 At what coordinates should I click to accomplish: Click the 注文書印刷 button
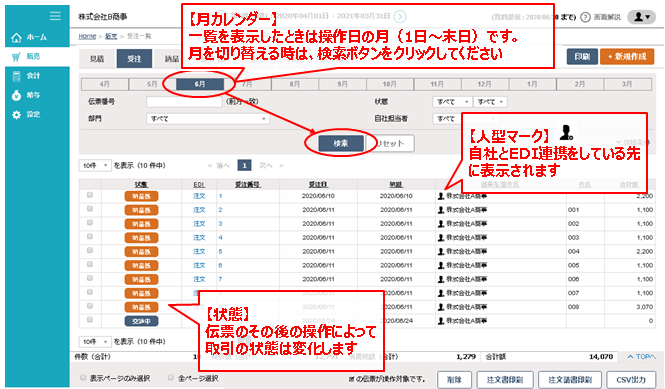point(504,380)
